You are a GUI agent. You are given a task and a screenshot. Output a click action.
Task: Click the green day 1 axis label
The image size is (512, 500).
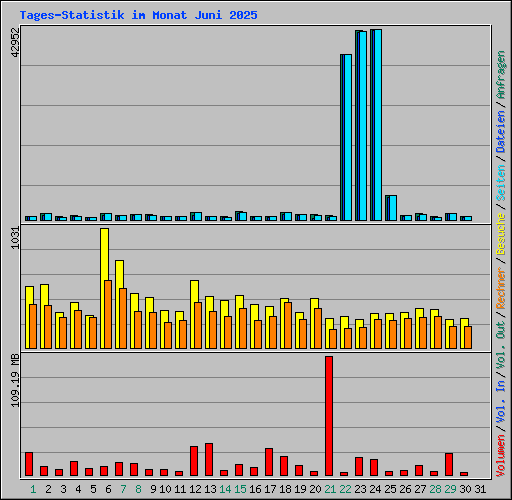(x=33, y=489)
